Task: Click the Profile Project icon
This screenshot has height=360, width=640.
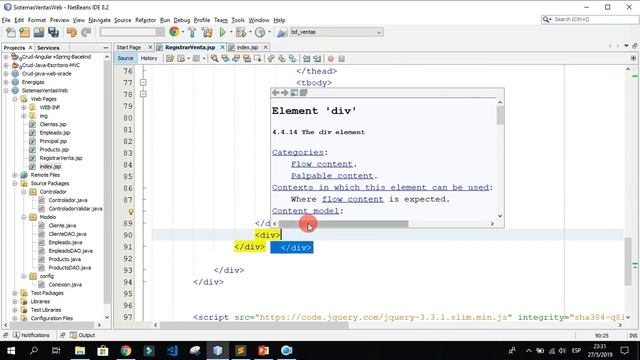Action: (260, 32)
